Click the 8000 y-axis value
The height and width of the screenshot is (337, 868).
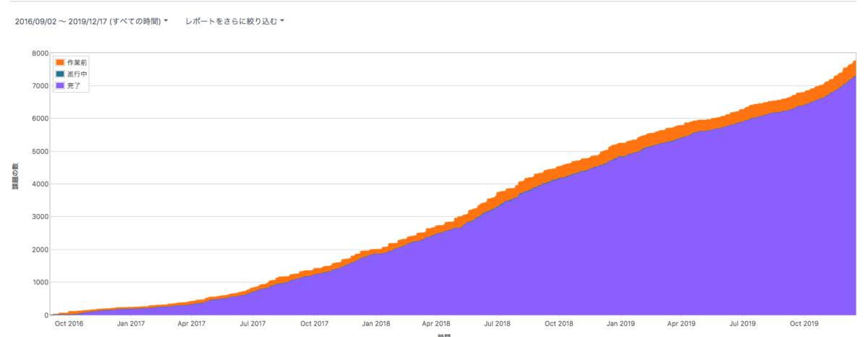pos(40,54)
